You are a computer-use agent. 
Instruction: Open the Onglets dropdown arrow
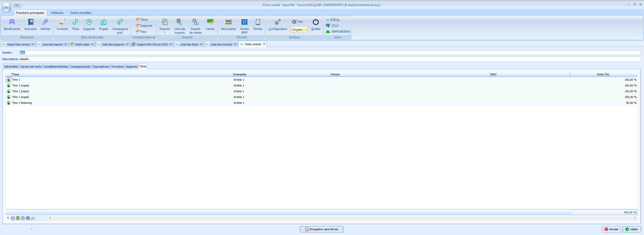306,30
